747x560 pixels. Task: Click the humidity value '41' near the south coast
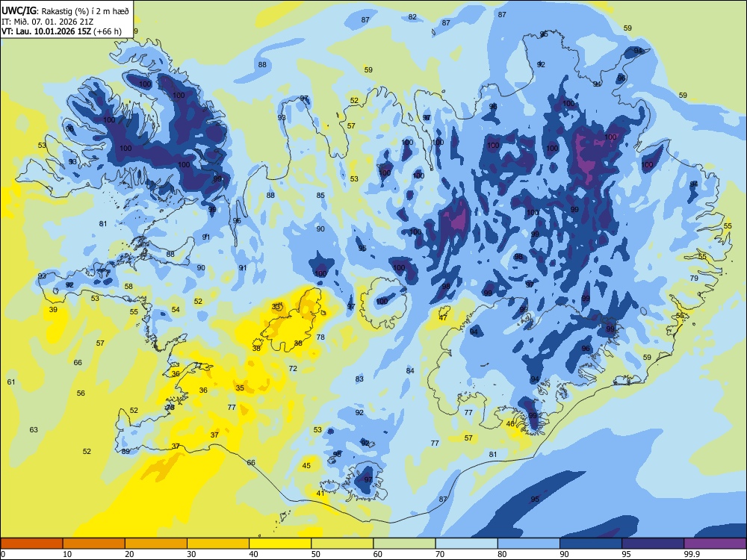pyautogui.click(x=320, y=494)
